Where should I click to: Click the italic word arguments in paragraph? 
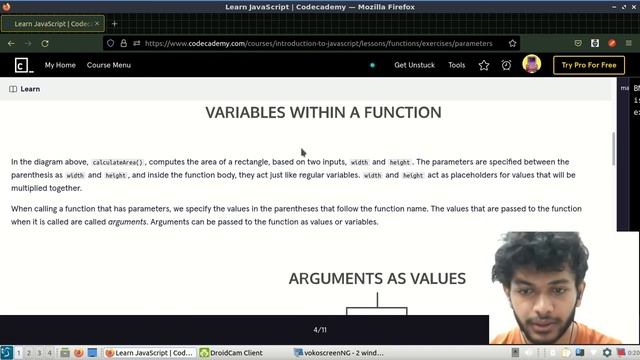(x=127, y=222)
